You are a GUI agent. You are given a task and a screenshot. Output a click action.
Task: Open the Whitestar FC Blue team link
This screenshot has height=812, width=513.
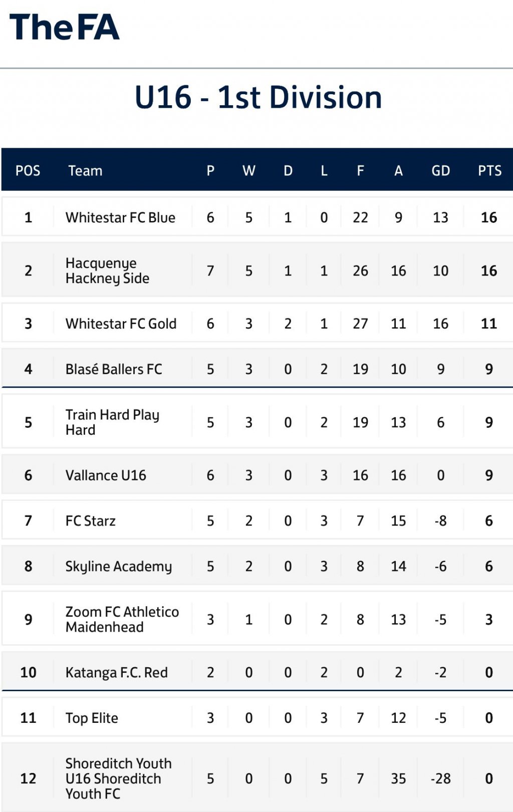120,217
